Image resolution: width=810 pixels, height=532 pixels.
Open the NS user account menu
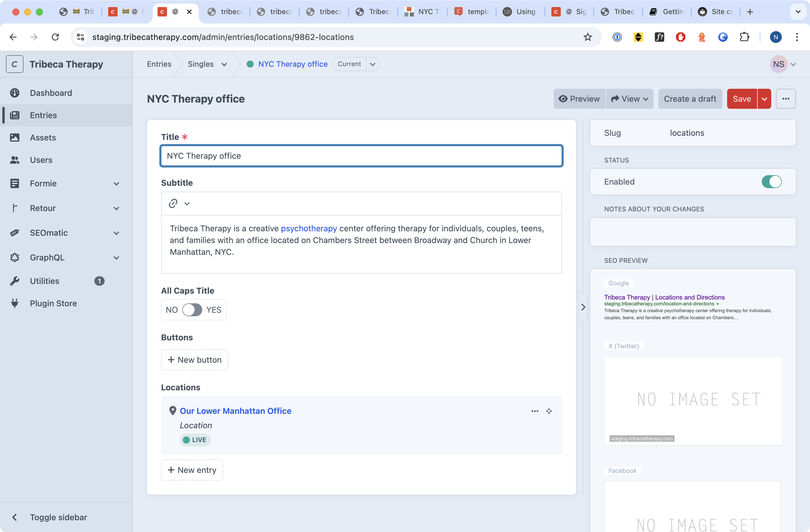tap(784, 64)
